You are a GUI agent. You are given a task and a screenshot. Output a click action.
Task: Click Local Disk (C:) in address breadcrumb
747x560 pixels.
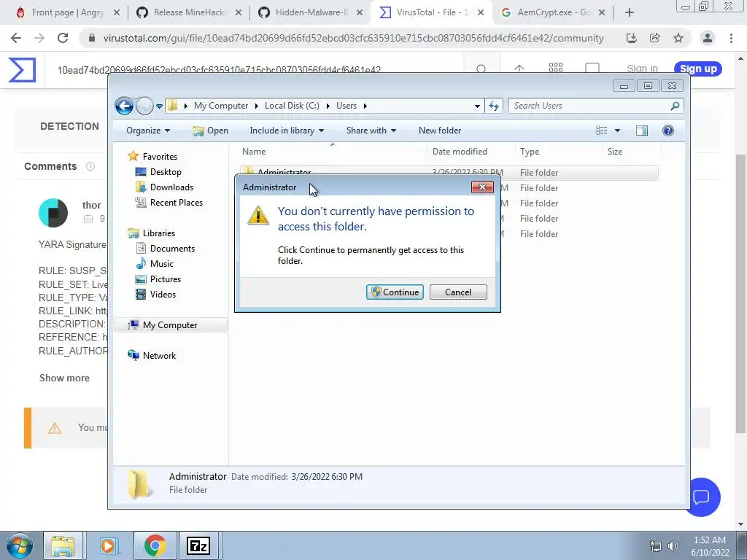point(292,106)
